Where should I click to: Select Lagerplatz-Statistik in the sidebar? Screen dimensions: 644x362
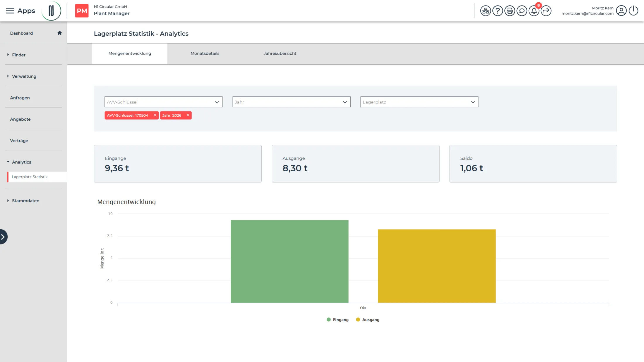pyautogui.click(x=37, y=177)
